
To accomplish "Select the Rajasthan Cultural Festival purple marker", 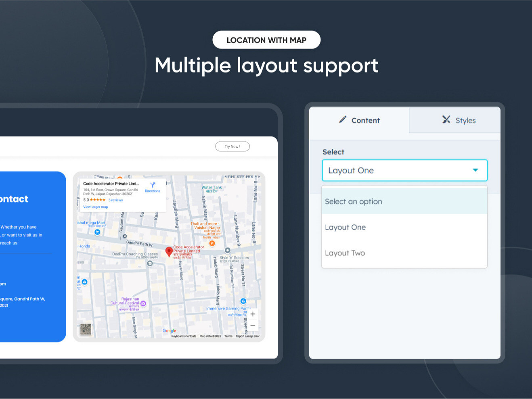I will click(x=143, y=303).
